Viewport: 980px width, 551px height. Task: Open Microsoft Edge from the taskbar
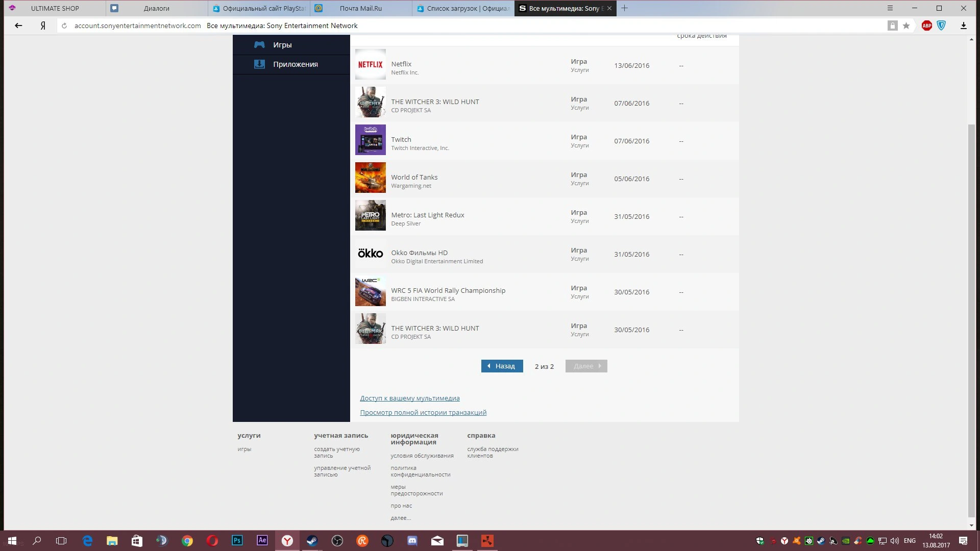click(87, 541)
